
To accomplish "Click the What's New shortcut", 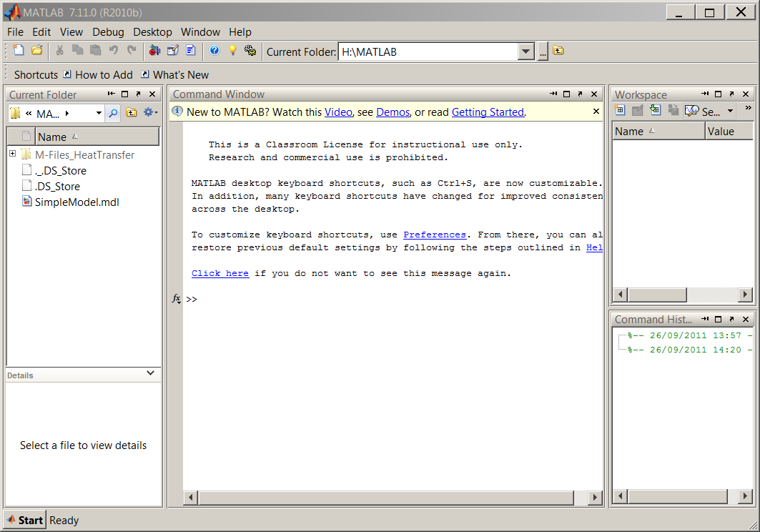I will click(175, 74).
